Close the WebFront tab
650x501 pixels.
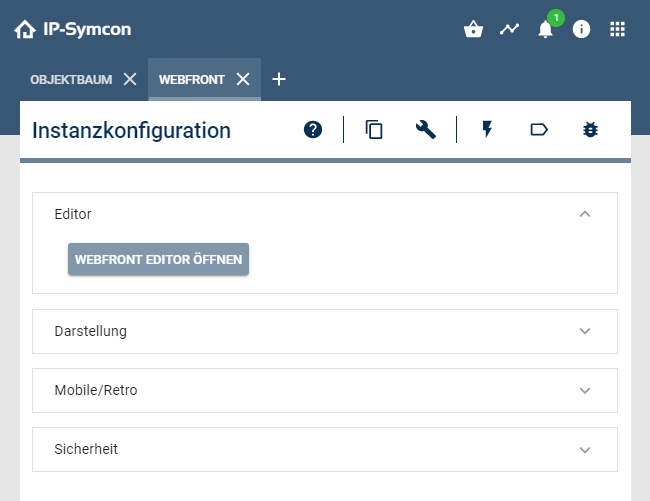point(243,80)
